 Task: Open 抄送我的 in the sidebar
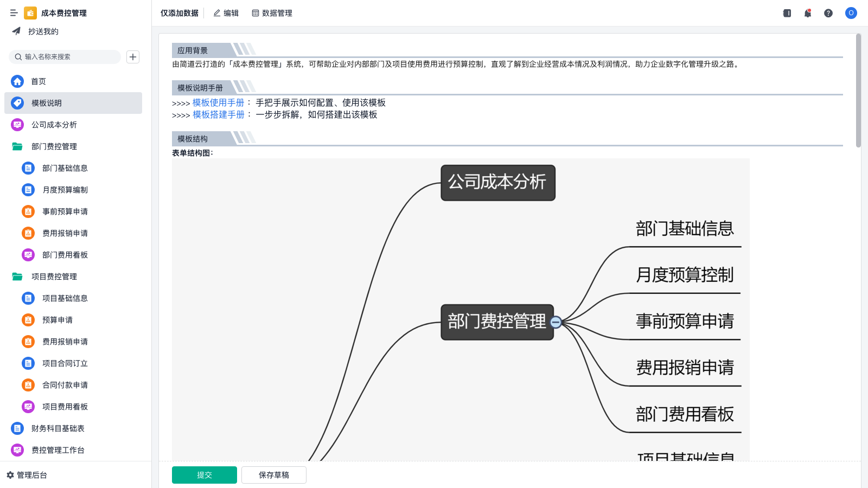pyautogui.click(x=73, y=31)
